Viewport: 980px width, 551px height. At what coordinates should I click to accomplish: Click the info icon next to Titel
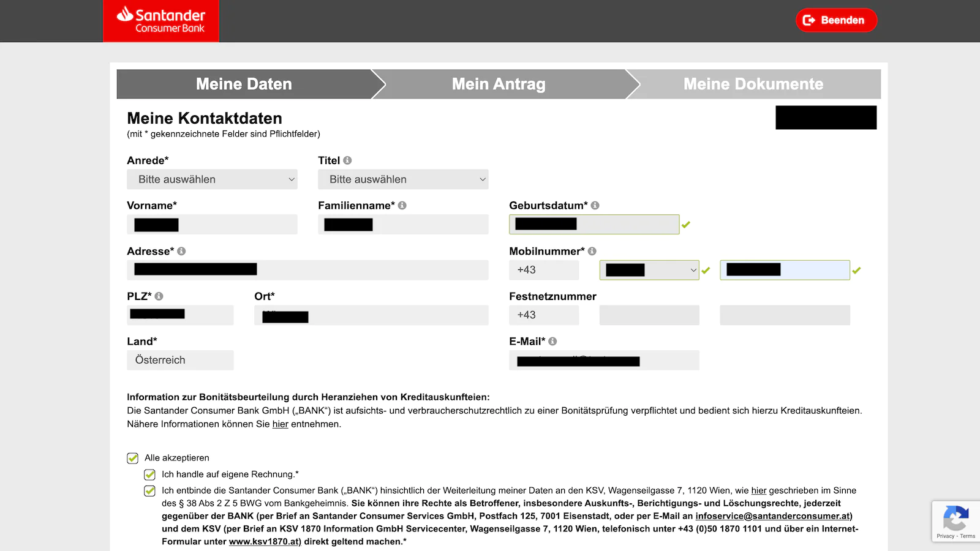347,160
